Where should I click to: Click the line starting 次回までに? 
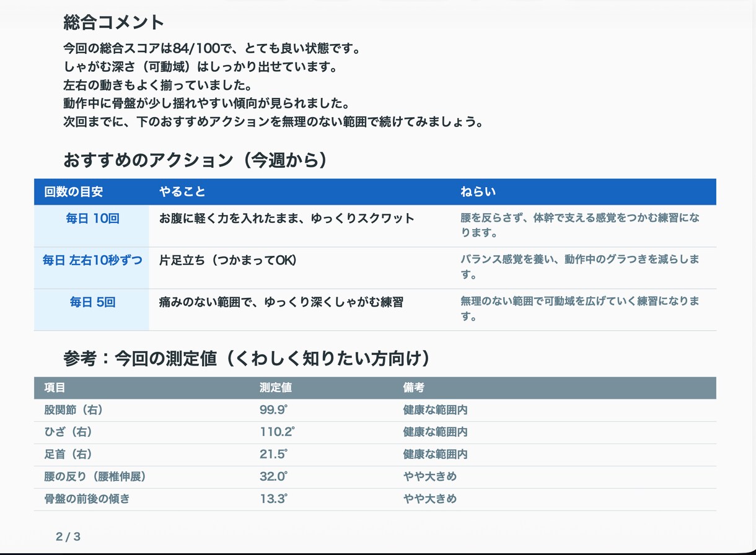[x=273, y=121]
